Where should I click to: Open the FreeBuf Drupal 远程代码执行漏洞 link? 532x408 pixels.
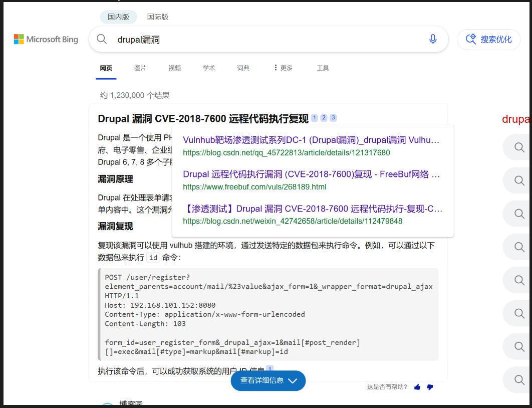click(311, 174)
